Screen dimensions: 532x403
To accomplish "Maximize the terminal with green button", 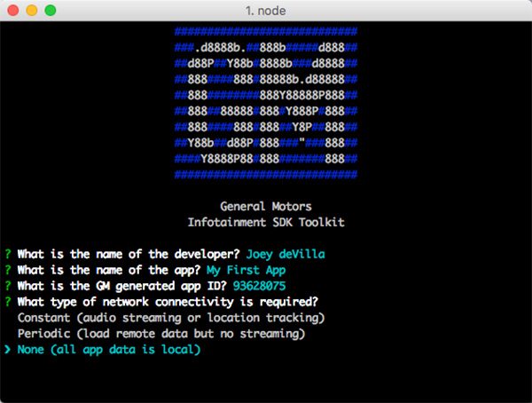I will coord(51,10).
